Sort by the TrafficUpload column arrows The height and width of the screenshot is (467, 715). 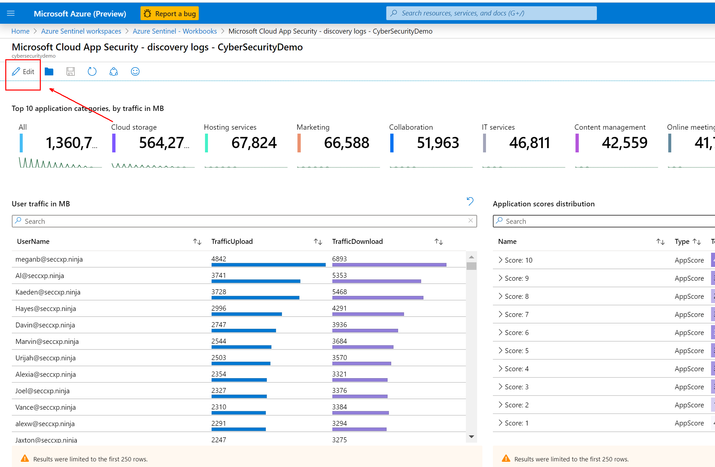pyautogui.click(x=317, y=242)
